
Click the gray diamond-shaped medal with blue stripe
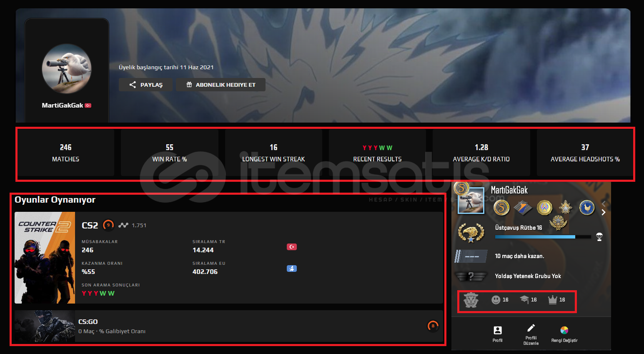(523, 207)
